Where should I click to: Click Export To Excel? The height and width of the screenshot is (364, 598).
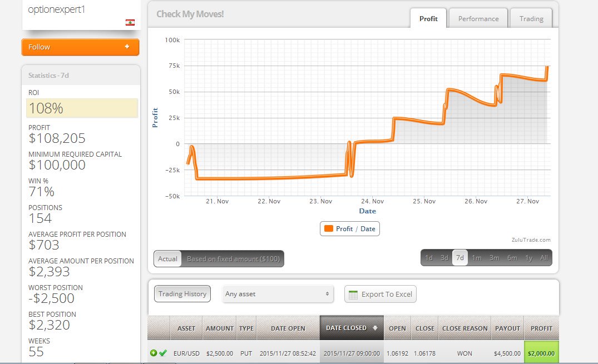click(380, 294)
